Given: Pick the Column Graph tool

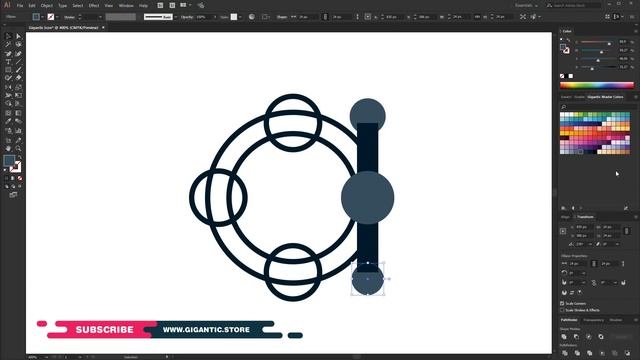Looking at the screenshot, I should (x=18, y=131).
